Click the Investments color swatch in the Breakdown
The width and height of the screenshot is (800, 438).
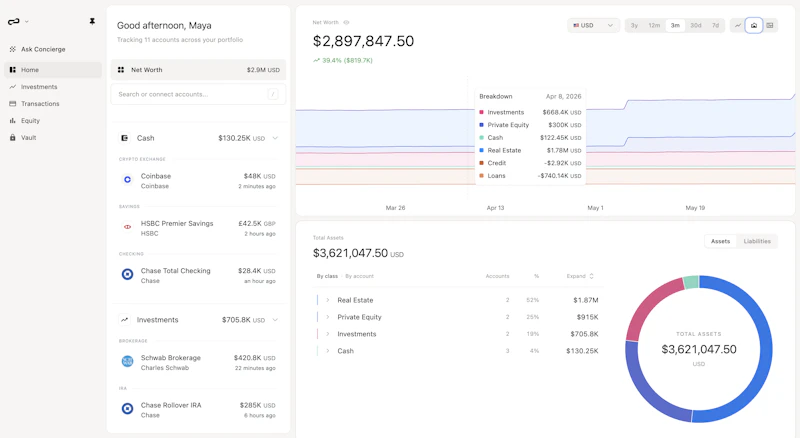[481, 112]
